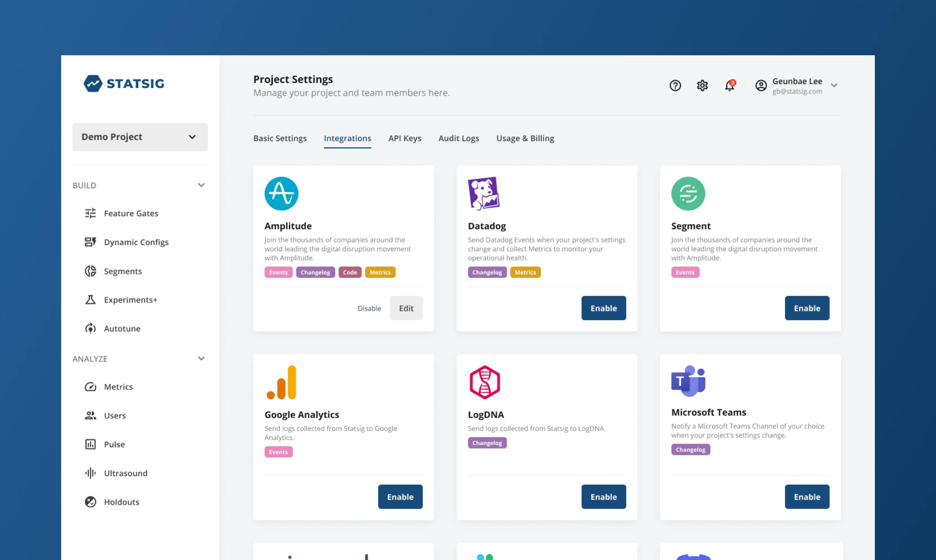This screenshot has width=936, height=560.
Task: Open Dynamic Configs page label
Action: [136, 242]
